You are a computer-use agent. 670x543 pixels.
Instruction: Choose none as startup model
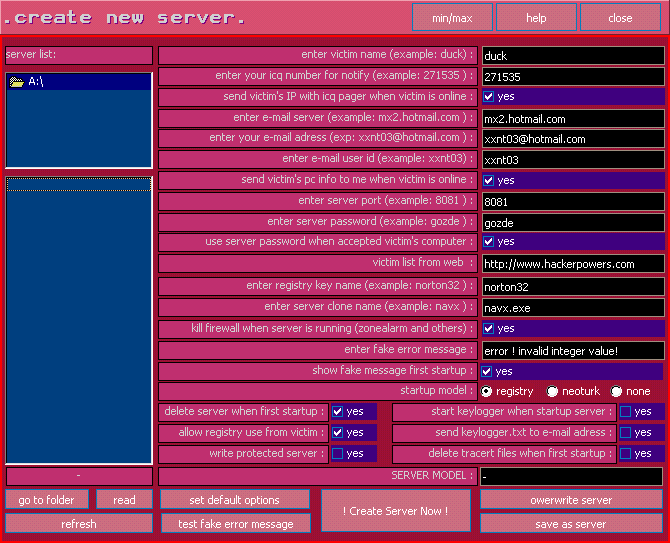coord(616,391)
